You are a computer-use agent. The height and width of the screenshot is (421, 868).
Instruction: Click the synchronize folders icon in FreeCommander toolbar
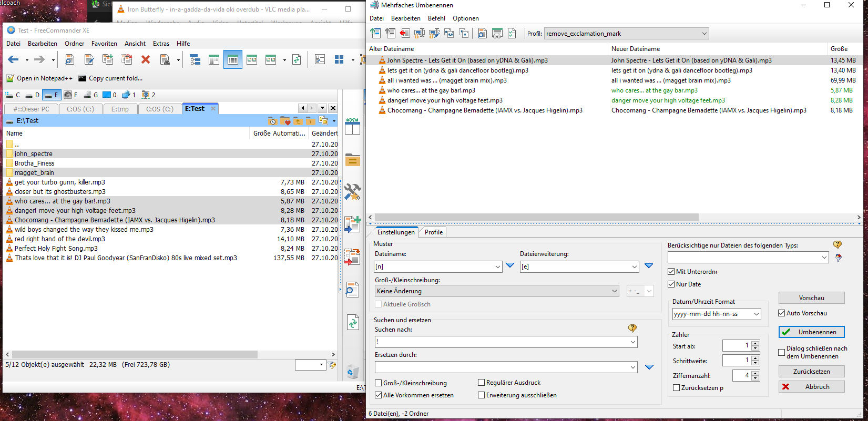297,59
